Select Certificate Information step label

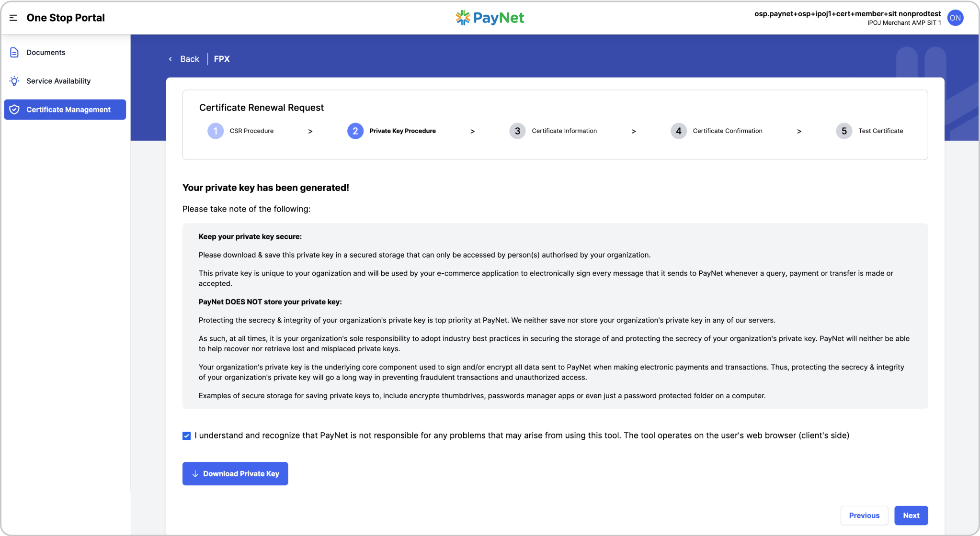pyautogui.click(x=564, y=131)
